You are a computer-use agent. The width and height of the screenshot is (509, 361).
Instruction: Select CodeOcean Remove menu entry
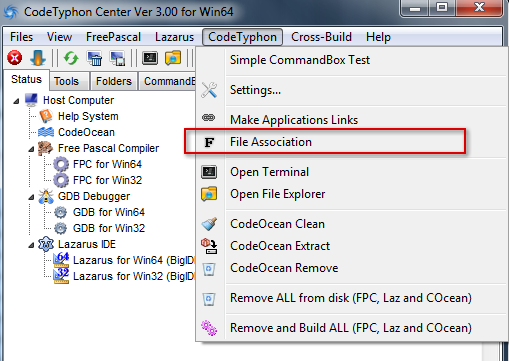351,268
